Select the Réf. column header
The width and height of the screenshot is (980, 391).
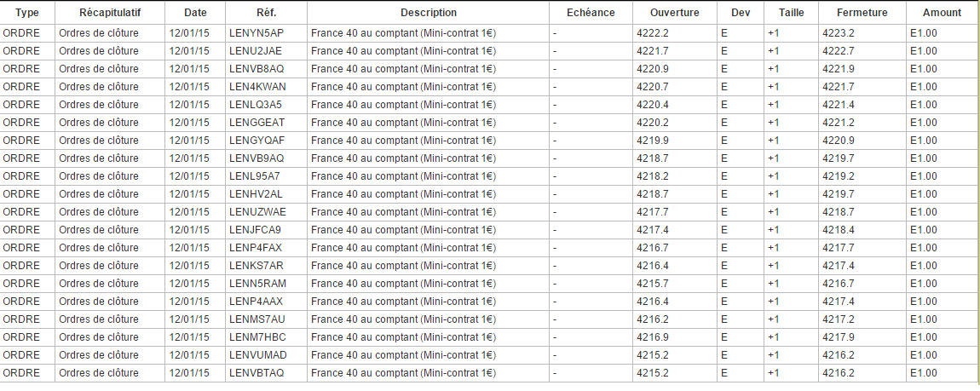coord(266,13)
